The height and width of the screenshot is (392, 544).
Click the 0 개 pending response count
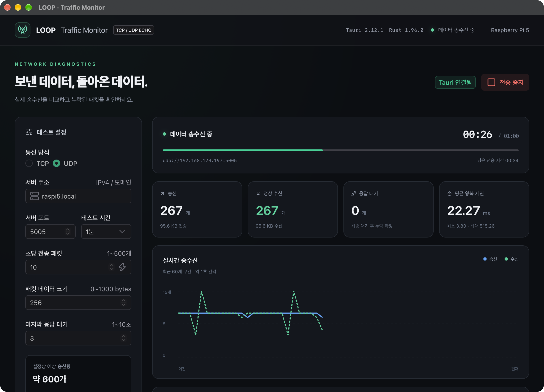(359, 211)
